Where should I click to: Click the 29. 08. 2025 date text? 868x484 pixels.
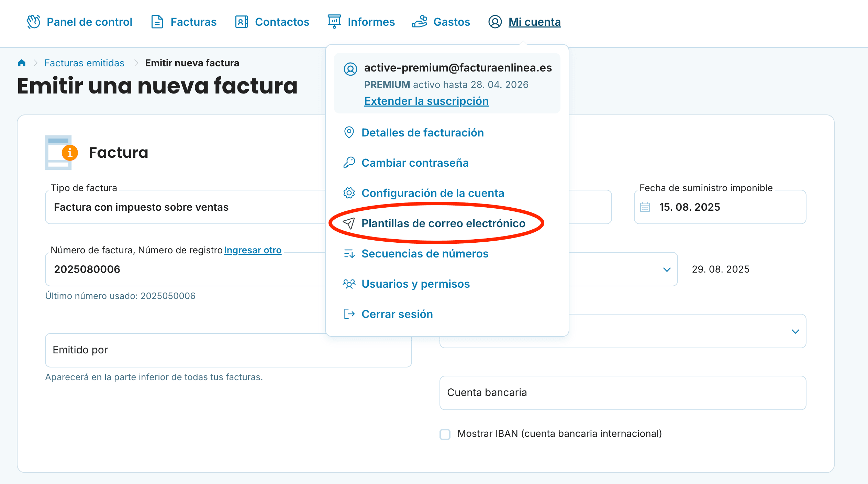click(721, 269)
